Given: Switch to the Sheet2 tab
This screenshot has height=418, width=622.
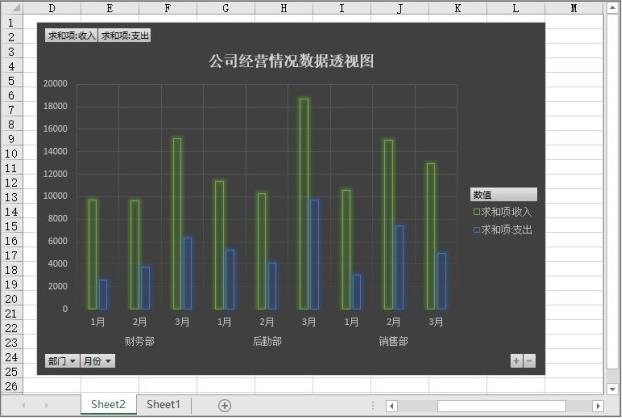Looking at the screenshot, I should [108, 405].
